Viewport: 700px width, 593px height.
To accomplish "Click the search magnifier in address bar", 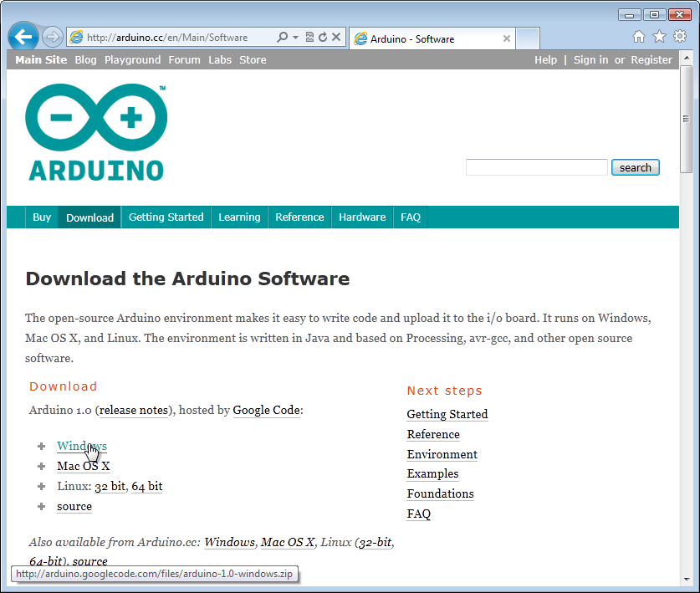I will click(x=282, y=37).
